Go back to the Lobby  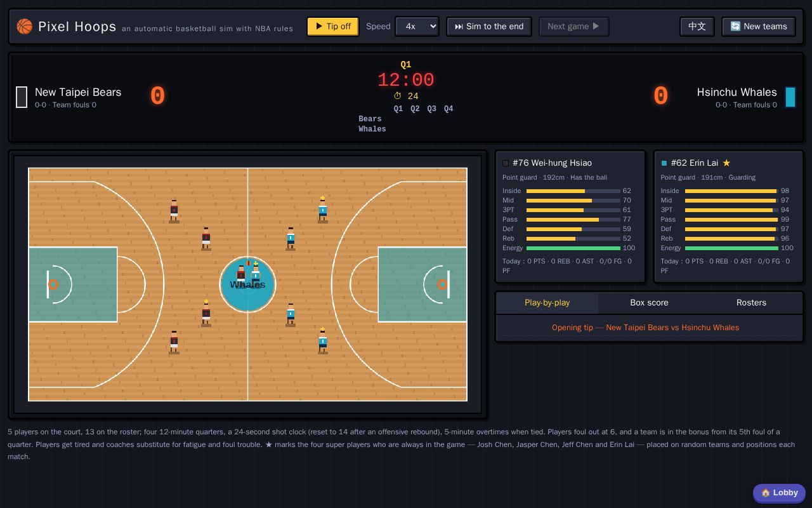[x=779, y=493]
